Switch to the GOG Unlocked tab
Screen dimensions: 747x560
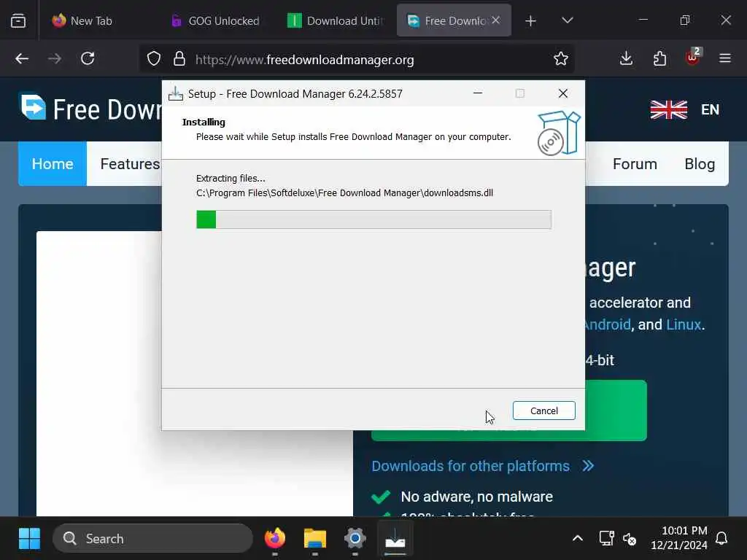pyautogui.click(x=215, y=21)
